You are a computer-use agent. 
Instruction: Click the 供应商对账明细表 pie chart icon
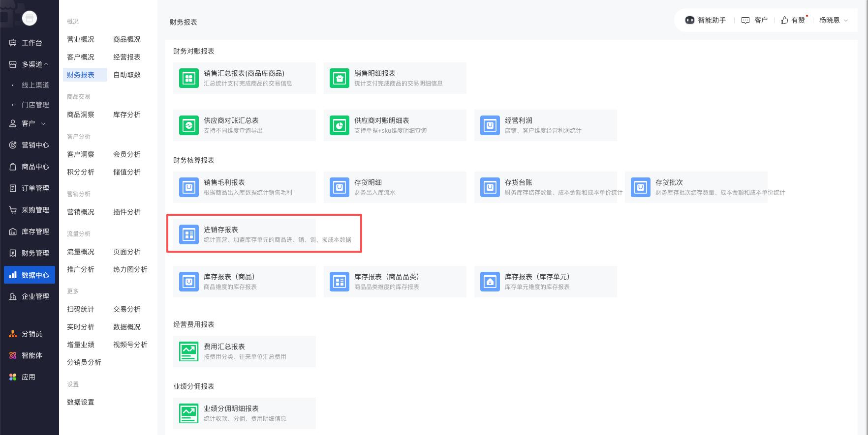point(340,125)
